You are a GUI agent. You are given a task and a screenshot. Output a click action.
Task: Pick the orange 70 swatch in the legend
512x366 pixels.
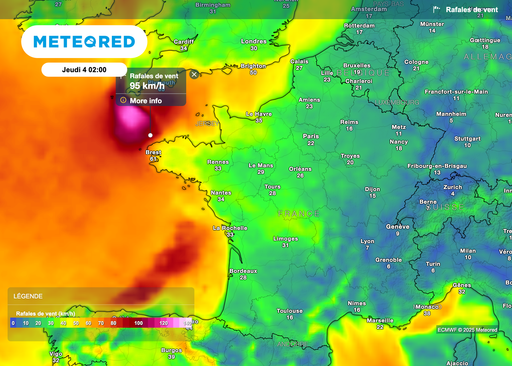tap(101, 323)
